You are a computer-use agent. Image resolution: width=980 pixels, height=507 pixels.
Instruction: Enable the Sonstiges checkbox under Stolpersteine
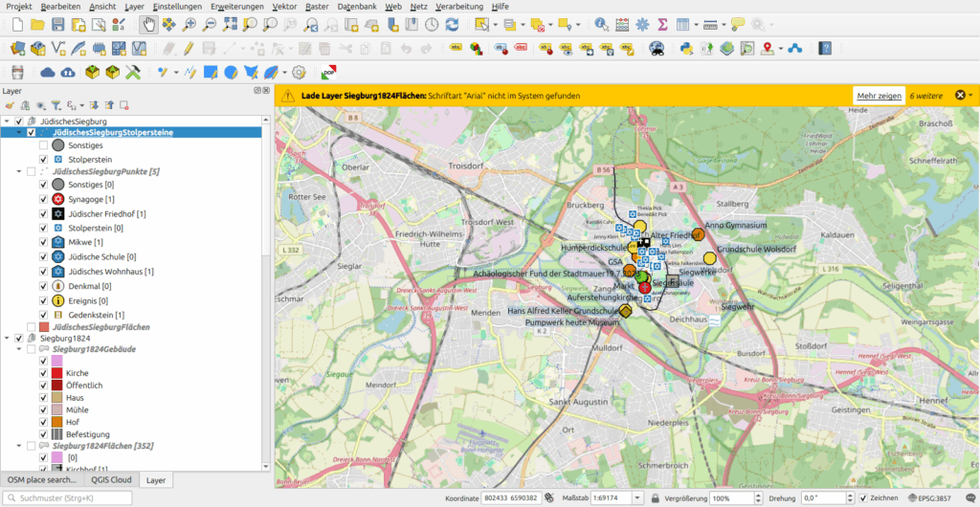point(43,145)
